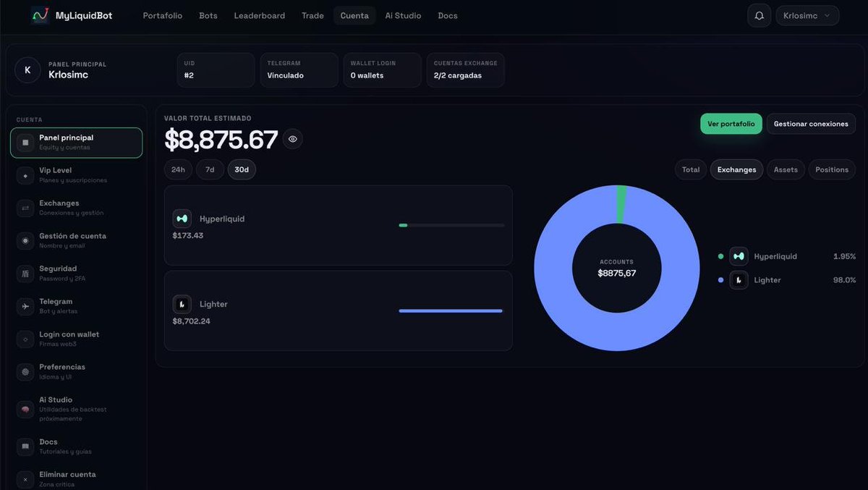The image size is (868, 490).
Task: Click the Seguridad sidebar icon
Action: click(x=25, y=274)
